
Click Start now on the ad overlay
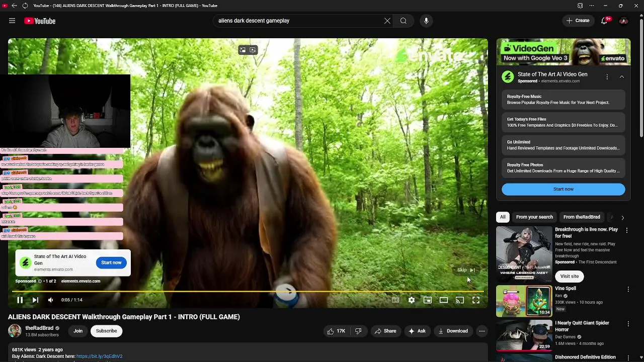point(111,262)
